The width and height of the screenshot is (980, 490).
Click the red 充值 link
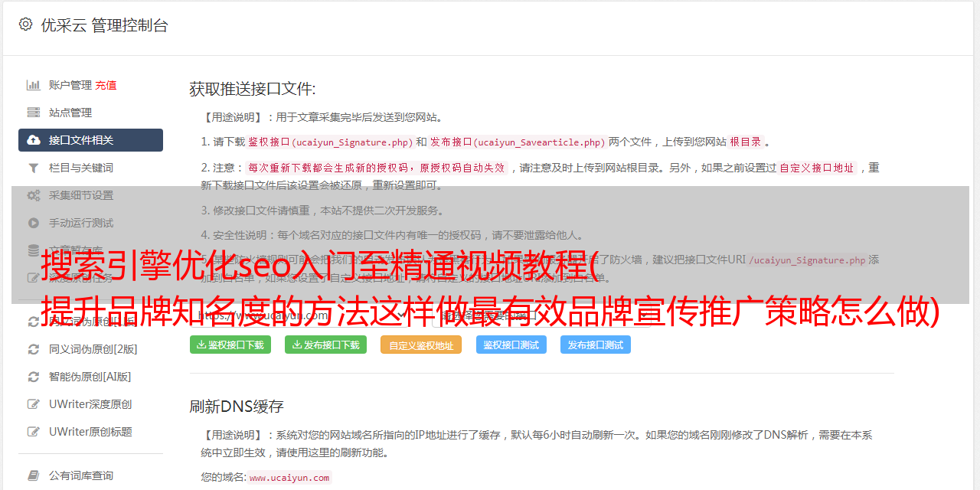[x=106, y=85]
